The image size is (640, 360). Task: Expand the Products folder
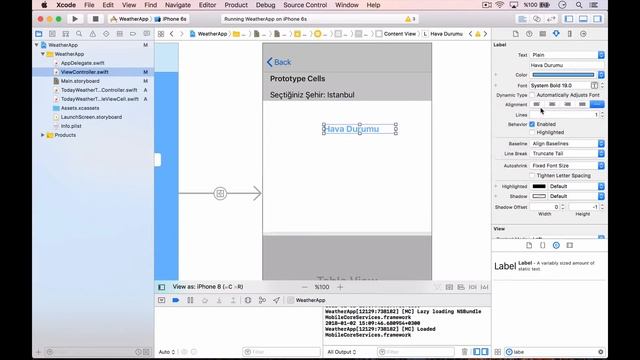click(x=42, y=135)
